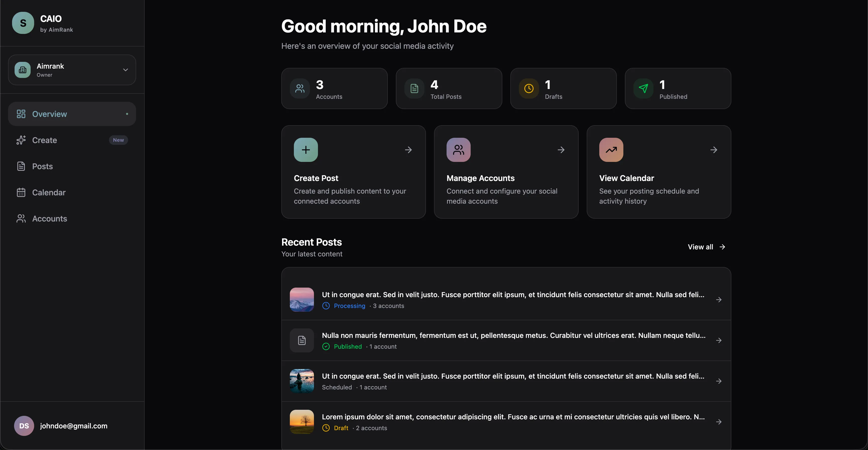The image size is (868, 450).
Task: Click the Drafts clock icon
Action: (529, 88)
